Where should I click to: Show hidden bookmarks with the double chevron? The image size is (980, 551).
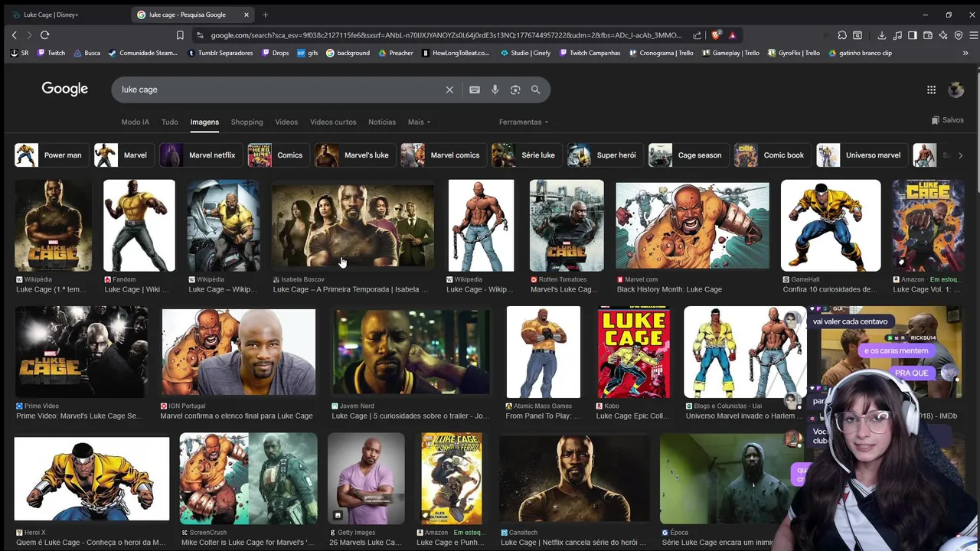965,53
